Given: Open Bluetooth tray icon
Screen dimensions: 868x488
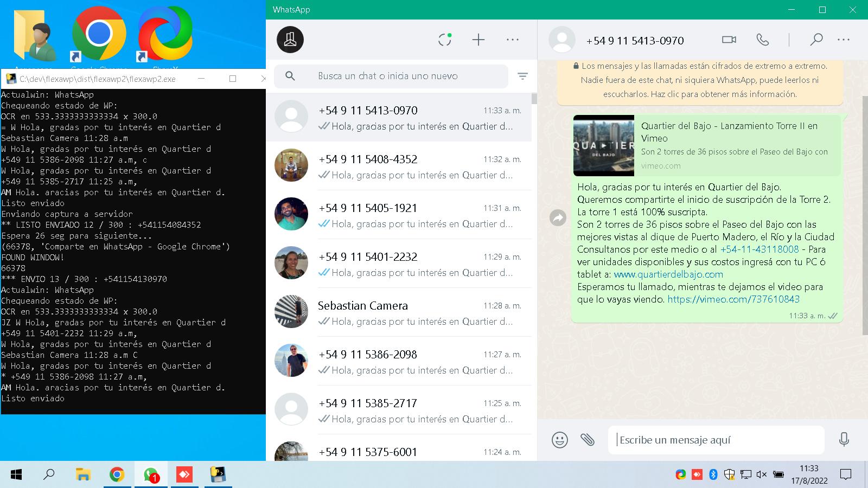Looking at the screenshot, I should 713,475.
